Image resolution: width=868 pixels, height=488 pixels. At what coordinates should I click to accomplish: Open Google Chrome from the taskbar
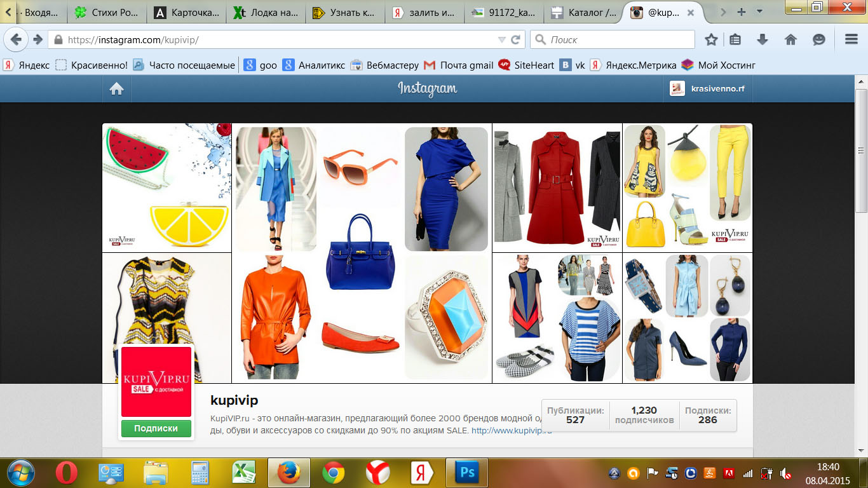point(333,473)
